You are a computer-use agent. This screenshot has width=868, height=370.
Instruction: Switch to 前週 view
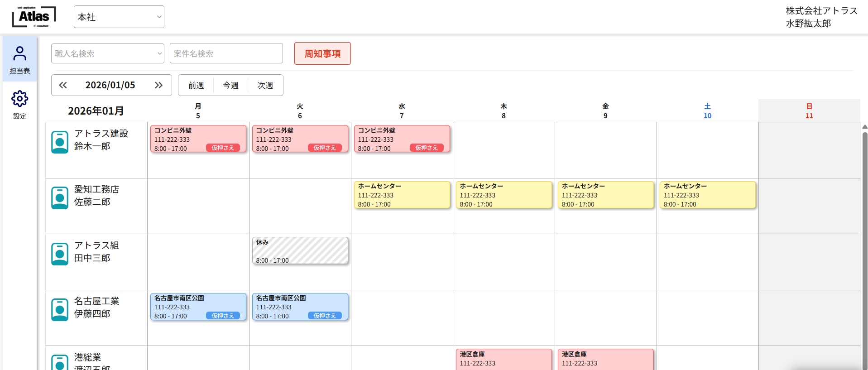[196, 85]
